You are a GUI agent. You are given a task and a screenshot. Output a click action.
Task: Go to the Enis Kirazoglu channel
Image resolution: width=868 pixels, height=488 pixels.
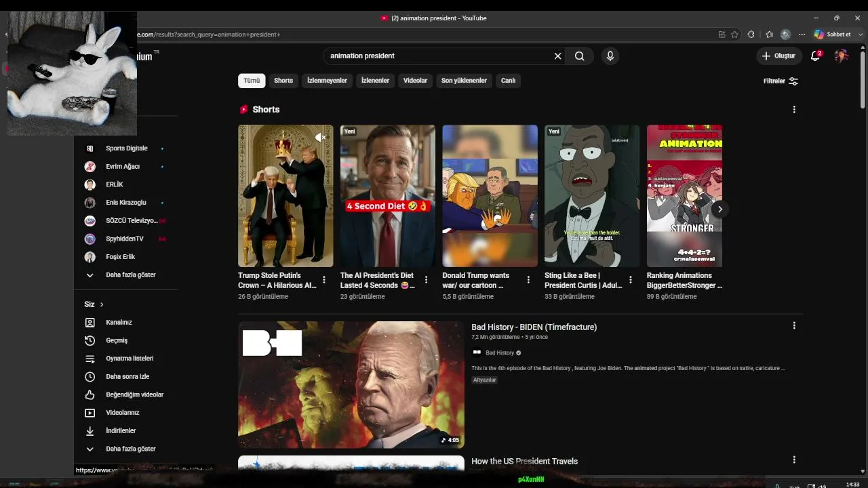click(126, 203)
